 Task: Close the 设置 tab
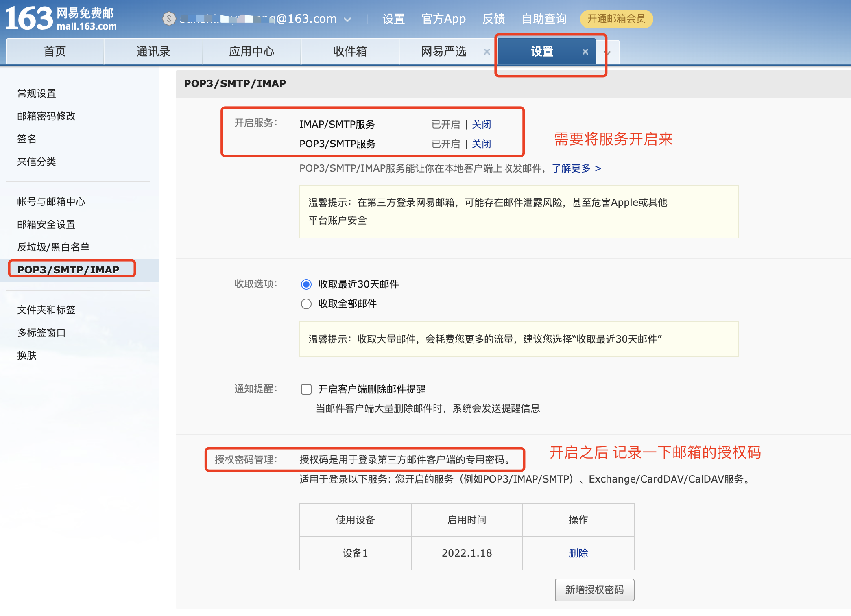coord(585,52)
